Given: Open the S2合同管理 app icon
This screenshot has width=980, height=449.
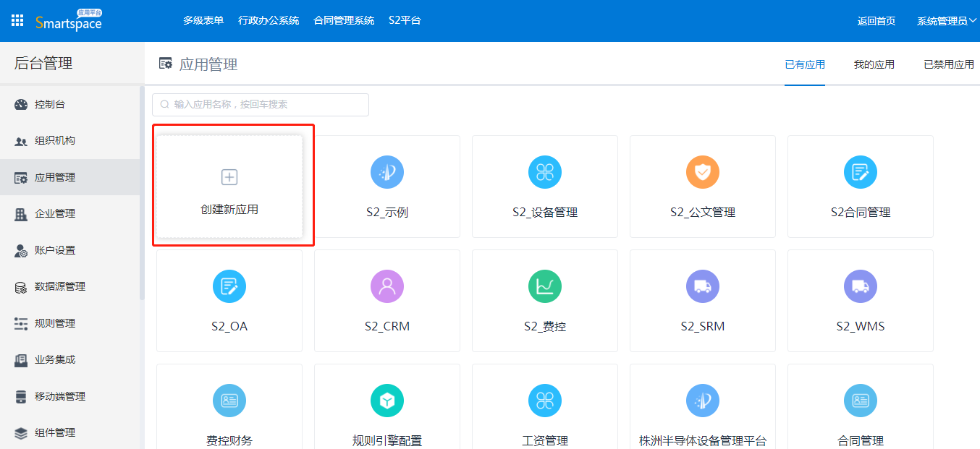Looking at the screenshot, I should pyautogui.click(x=861, y=172).
